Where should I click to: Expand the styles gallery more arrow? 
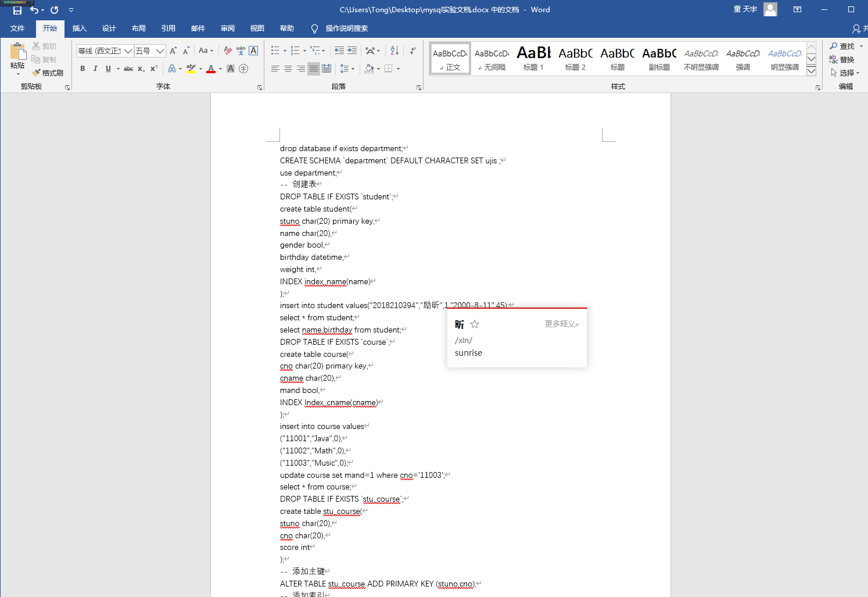pos(812,71)
